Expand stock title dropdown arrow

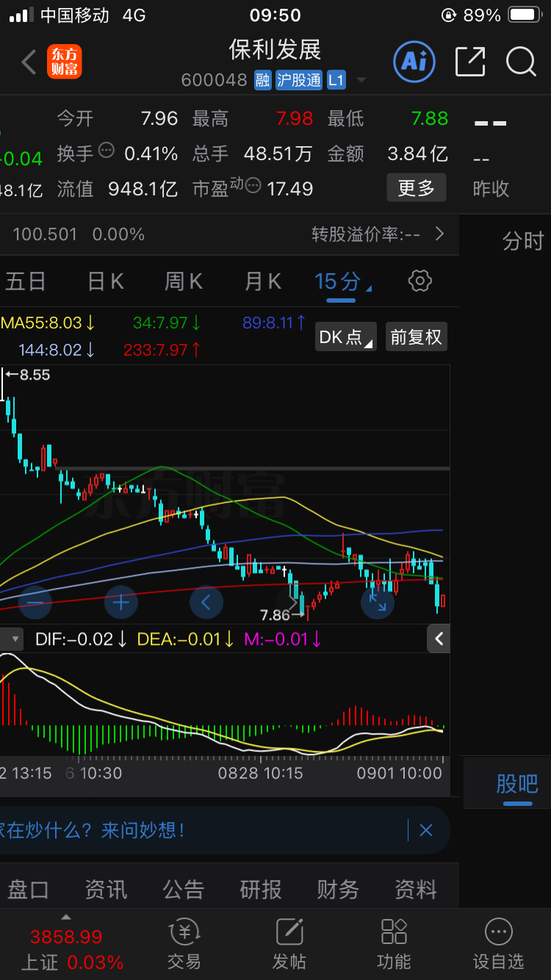coord(361,81)
